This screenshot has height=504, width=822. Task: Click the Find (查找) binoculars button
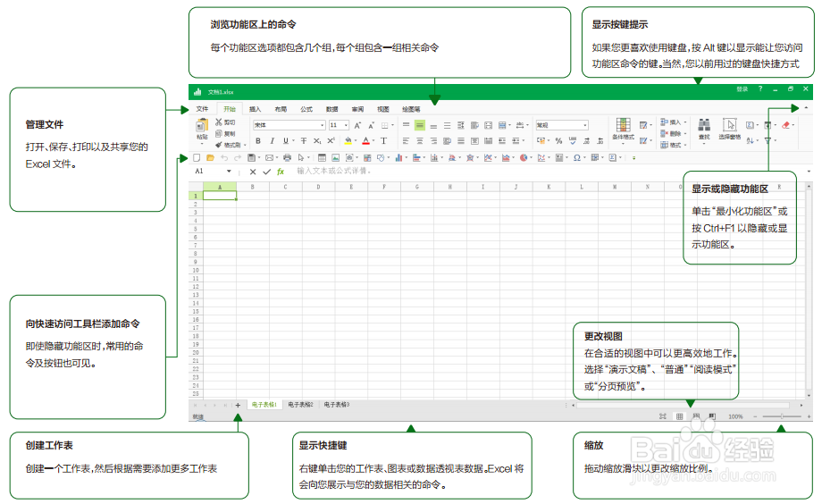pyautogui.click(x=704, y=129)
